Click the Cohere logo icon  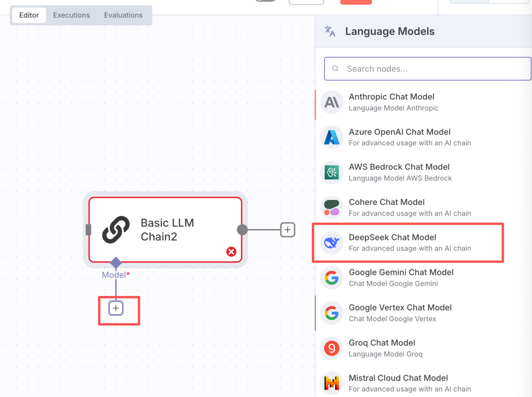coord(332,208)
